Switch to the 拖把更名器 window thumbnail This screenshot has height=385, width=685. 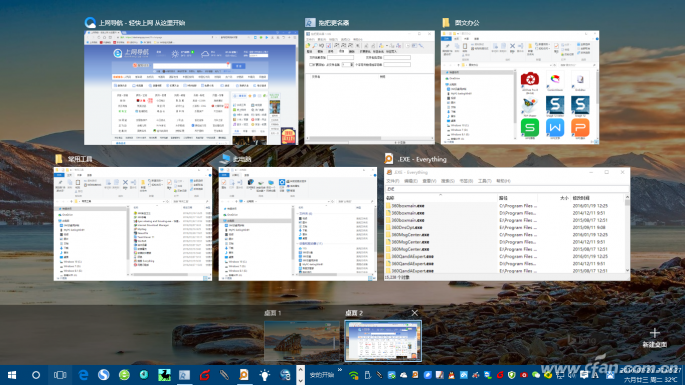370,87
